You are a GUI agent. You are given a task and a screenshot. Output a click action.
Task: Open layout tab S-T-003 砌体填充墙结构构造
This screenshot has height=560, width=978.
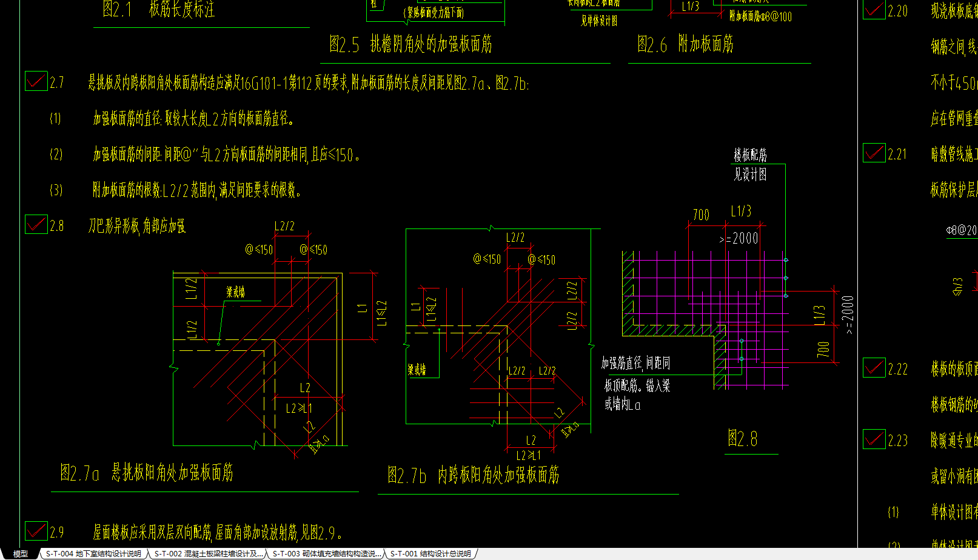point(326,554)
